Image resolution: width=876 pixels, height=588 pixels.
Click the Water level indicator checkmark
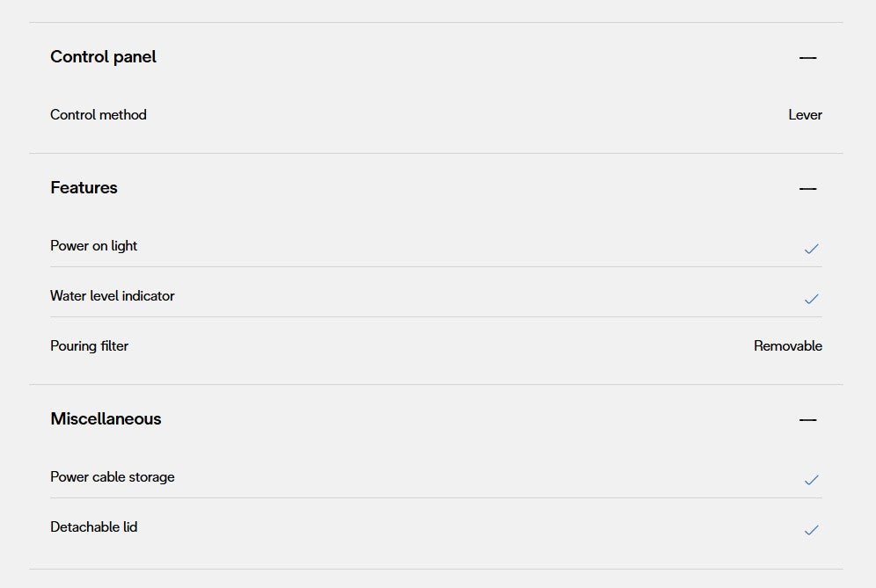pos(811,299)
